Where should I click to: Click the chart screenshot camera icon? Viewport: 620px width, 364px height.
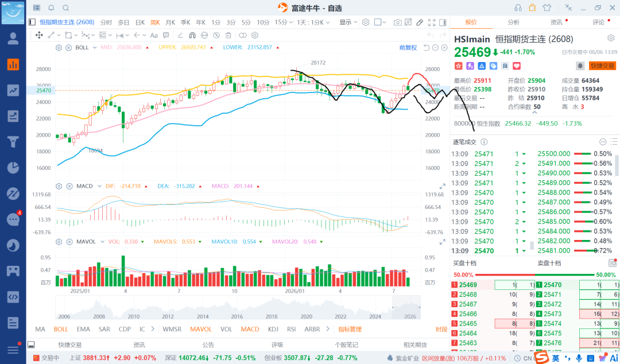(397, 22)
